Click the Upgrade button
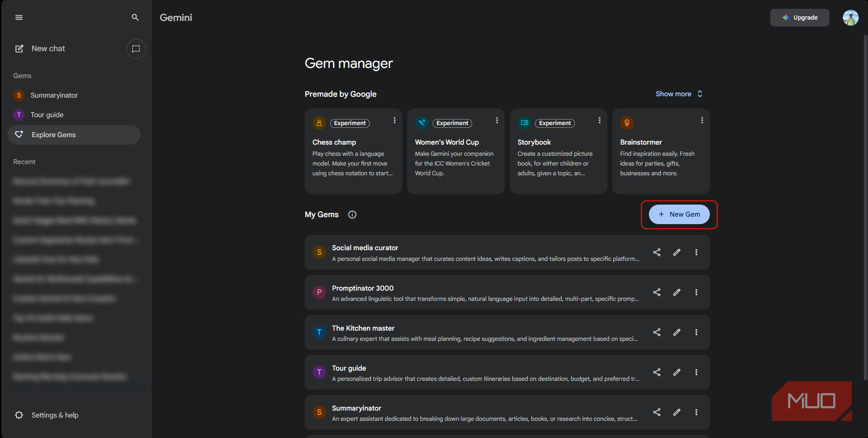Image resolution: width=868 pixels, height=438 pixels. click(800, 18)
